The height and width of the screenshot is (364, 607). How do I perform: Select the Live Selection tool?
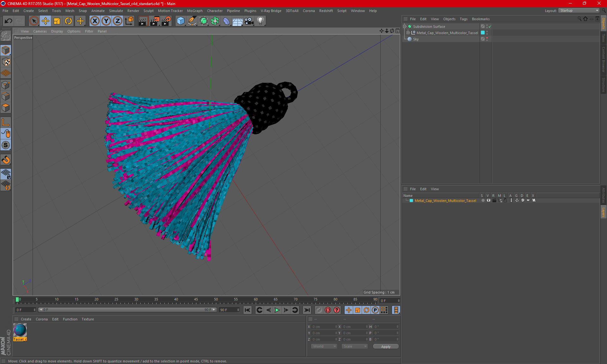pyautogui.click(x=34, y=21)
